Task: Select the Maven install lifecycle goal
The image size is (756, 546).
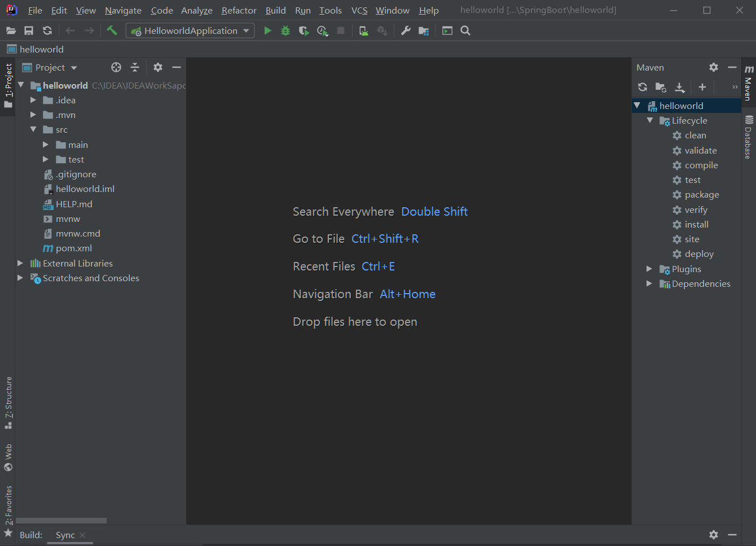Action: [x=696, y=224]
